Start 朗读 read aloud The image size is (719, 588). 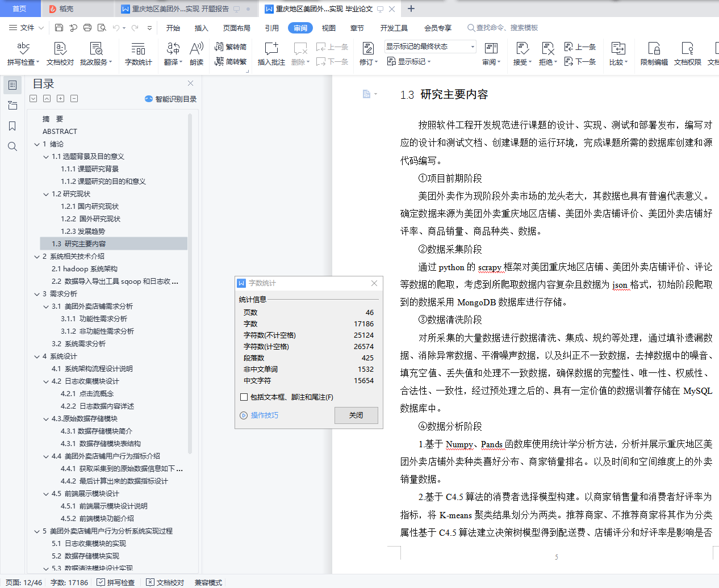[197, 54]
